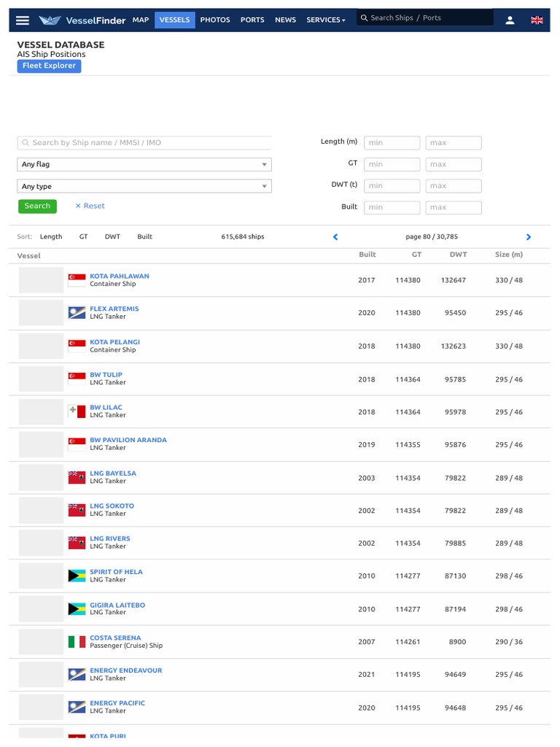This screenshot has height=747, width=560.
Task: Sort vessels by DWT
Action: 112,237
